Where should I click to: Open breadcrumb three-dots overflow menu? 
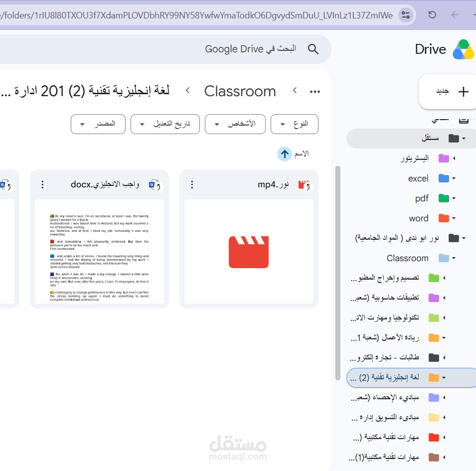(x=315, y=91)
